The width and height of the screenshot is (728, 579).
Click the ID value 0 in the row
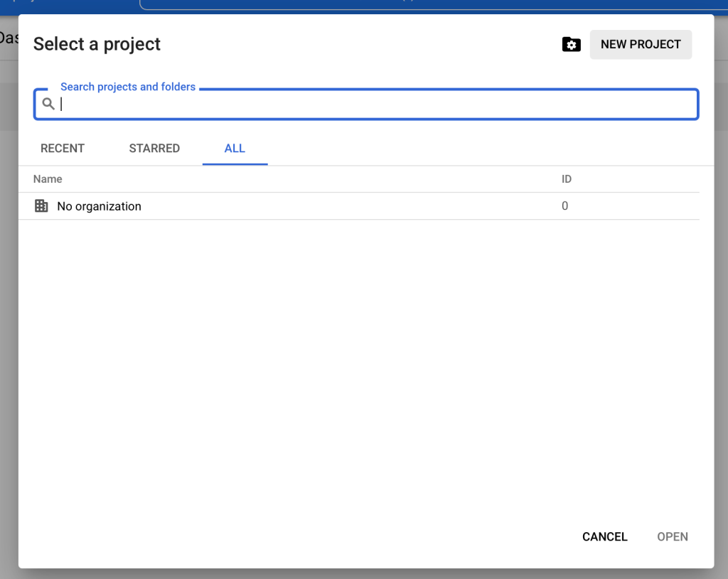click(x=565, y=206)
